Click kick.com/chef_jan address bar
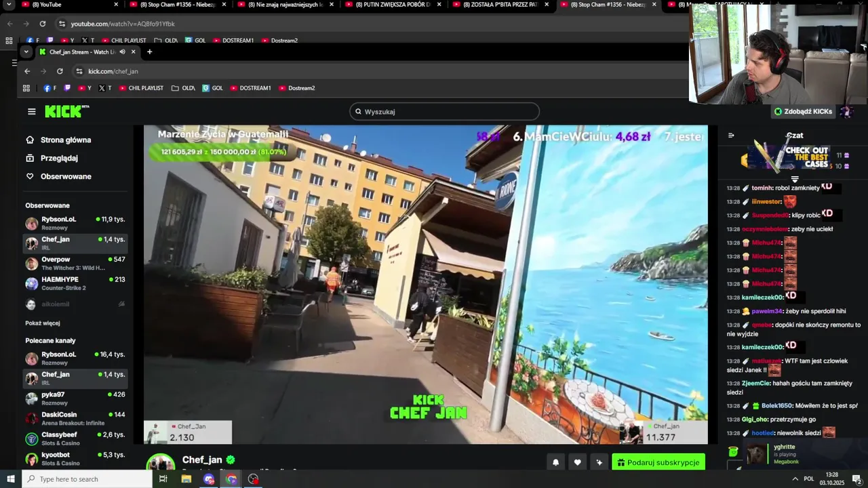The image size is (868, 488). [x=380, y=71]
